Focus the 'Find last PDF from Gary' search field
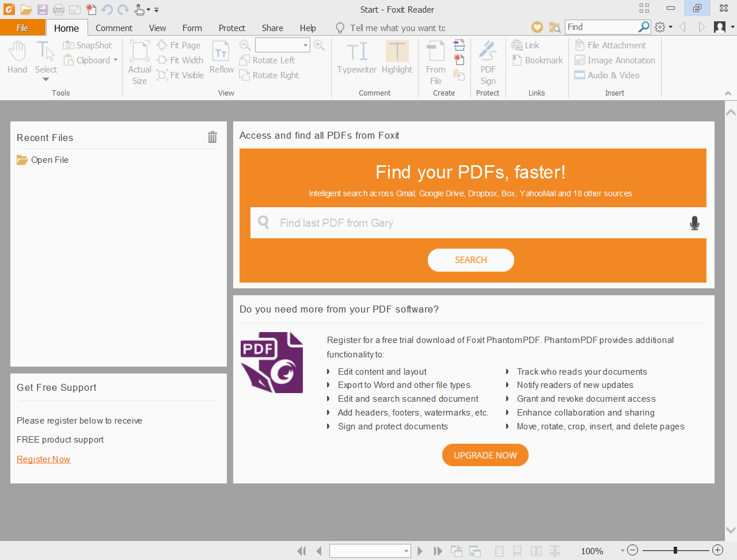This screenshot has height=560, width=737. (x=478, y=223)
